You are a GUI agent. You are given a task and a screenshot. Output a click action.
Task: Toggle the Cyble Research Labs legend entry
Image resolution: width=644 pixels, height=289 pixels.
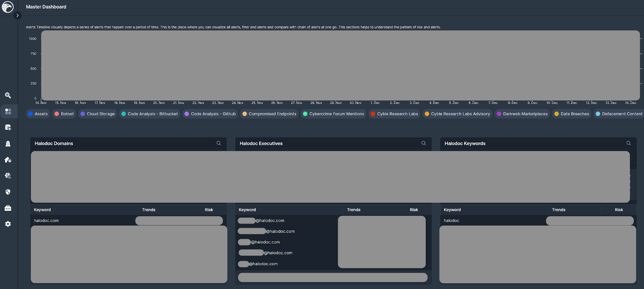[x=394, y=114]
